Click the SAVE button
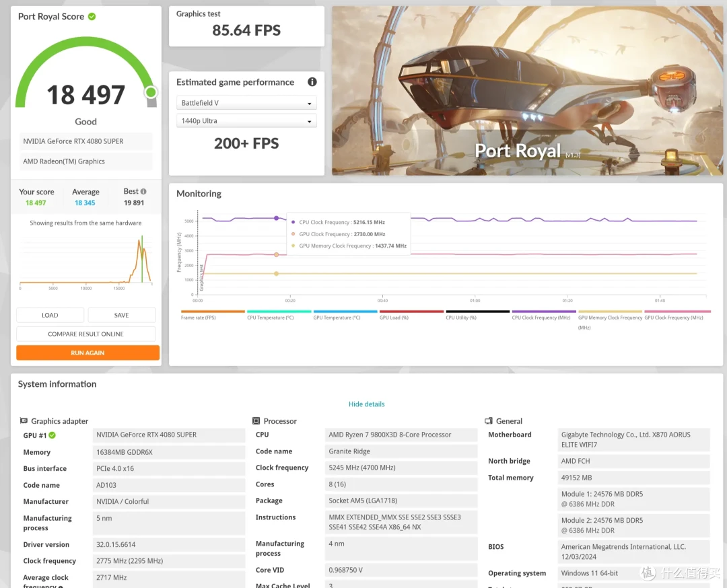 tap(121, 315)
